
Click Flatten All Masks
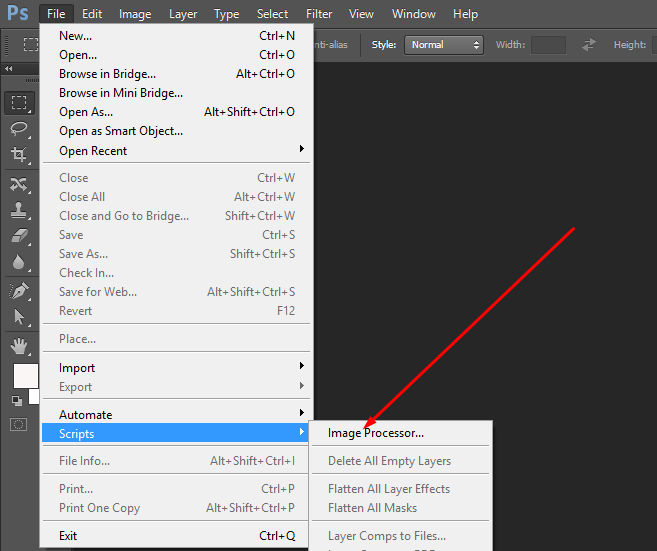(x=401, y=508)
